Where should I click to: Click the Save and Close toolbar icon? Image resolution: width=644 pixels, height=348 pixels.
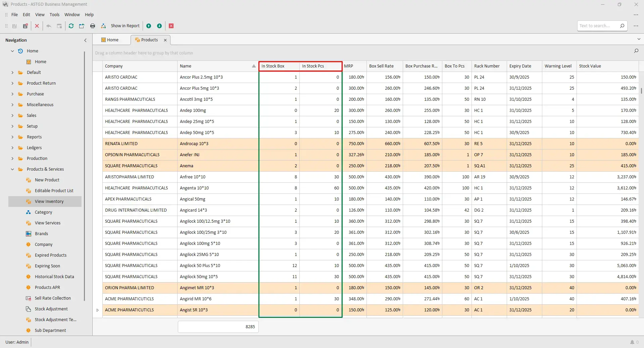25,26
